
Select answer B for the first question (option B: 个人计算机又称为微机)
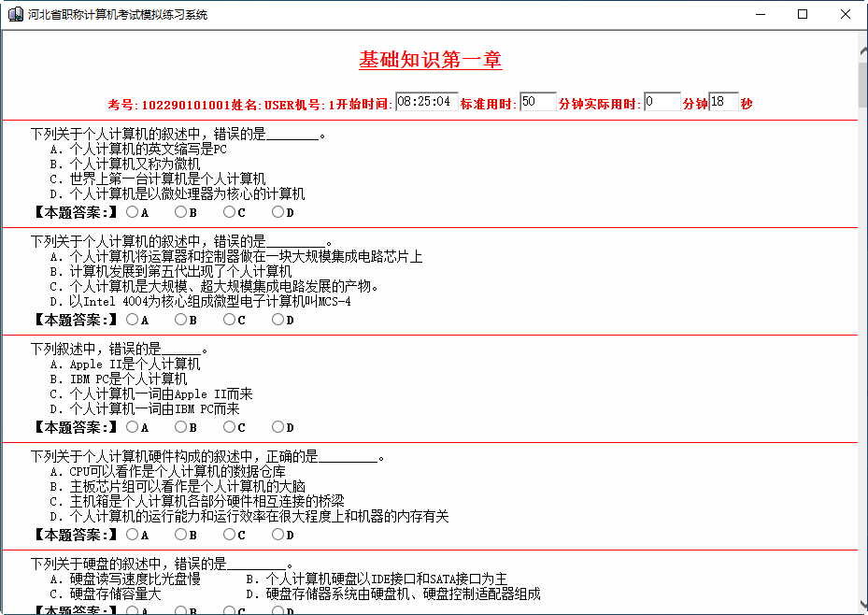[x=181, y=211]
